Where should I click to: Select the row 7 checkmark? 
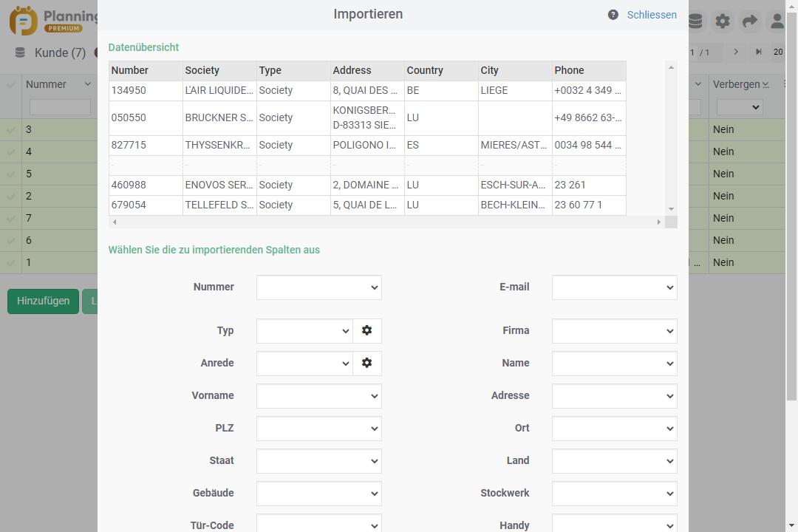[x=11, y=219]
